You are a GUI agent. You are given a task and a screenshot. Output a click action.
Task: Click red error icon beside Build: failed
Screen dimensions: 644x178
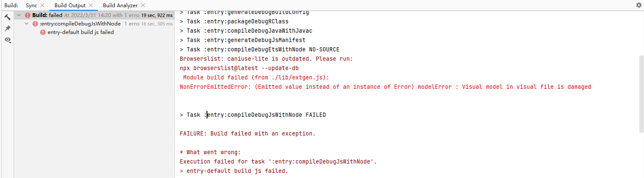coord(28,15)
